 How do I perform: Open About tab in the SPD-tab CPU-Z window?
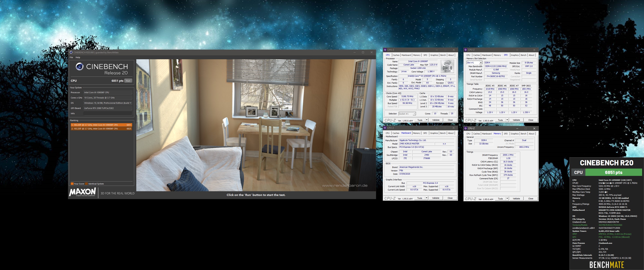[531, 55]
